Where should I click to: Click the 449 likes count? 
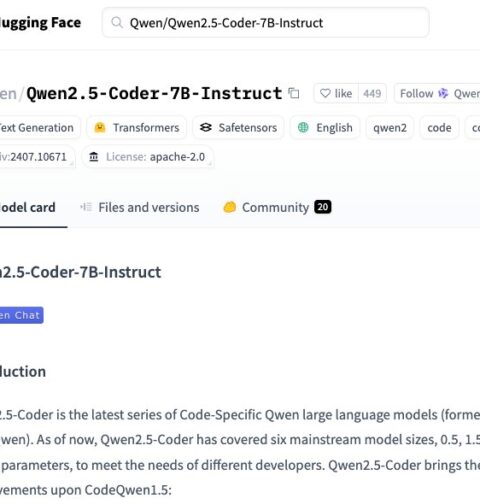(x=372, y=93)
